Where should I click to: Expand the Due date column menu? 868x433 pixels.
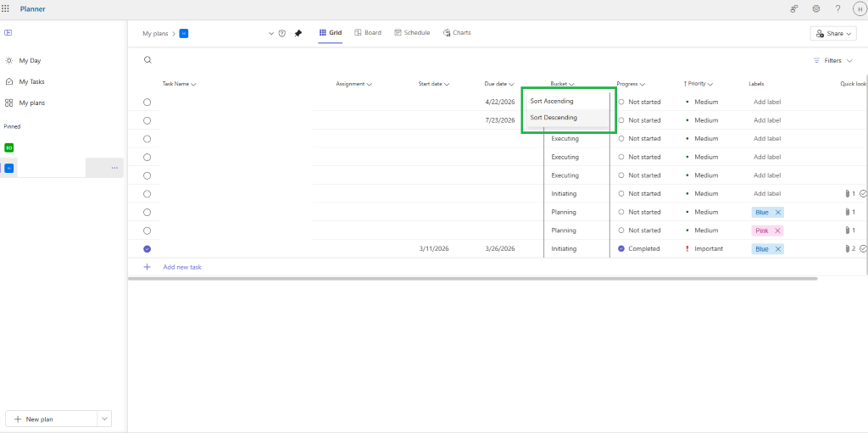511,85
